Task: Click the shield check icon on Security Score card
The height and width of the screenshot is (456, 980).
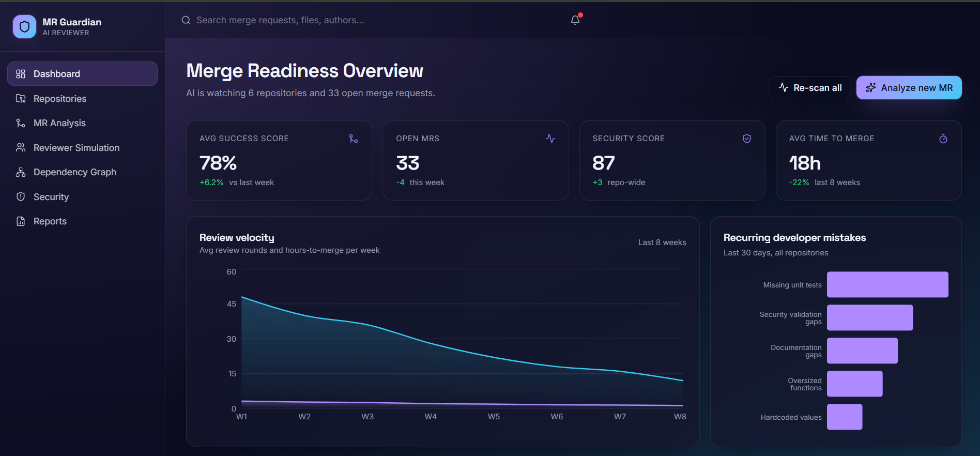Action: 747,139
